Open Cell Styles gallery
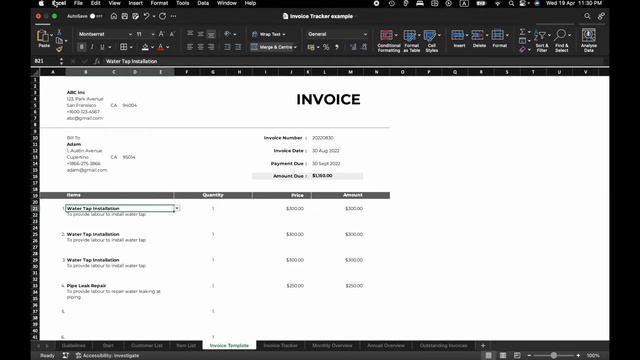 coord(431,41)
